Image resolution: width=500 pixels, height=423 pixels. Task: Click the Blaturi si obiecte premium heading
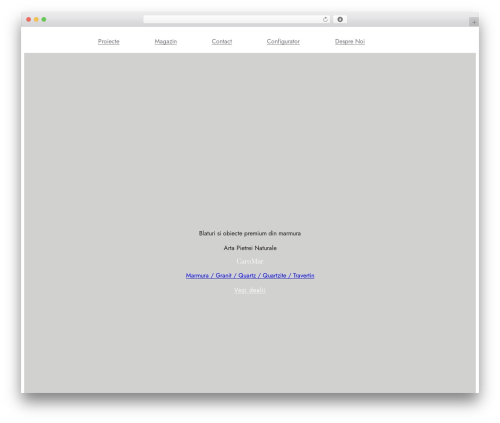tap(250, 233)
